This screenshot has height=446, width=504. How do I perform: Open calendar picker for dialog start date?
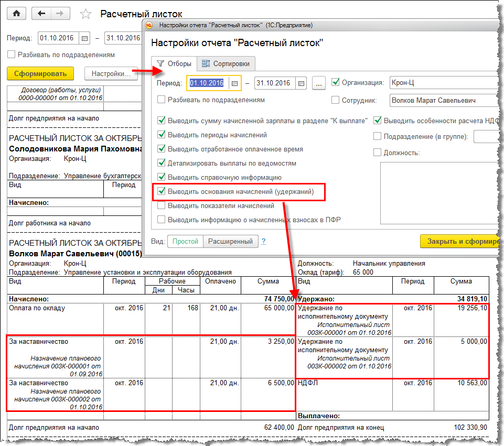point(234,83)
